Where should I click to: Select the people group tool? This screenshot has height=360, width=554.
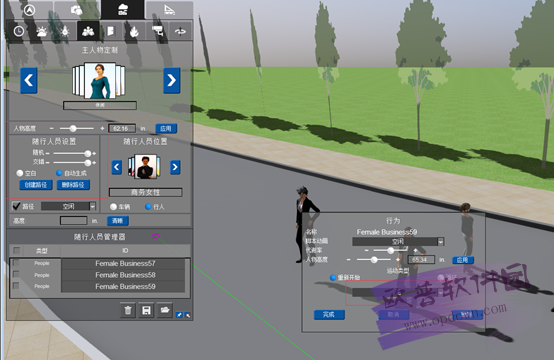(x=88, y=31)
